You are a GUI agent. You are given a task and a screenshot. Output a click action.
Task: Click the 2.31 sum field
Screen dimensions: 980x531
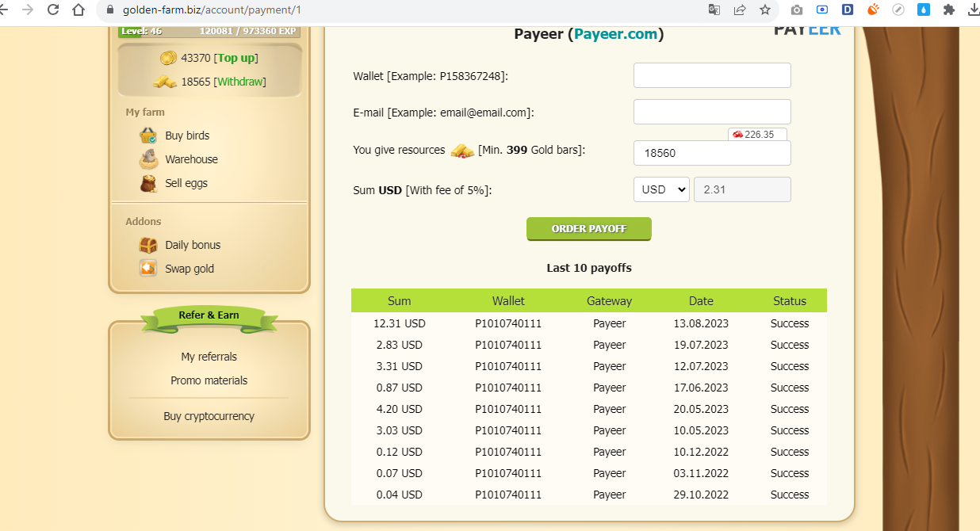[742, 189]
